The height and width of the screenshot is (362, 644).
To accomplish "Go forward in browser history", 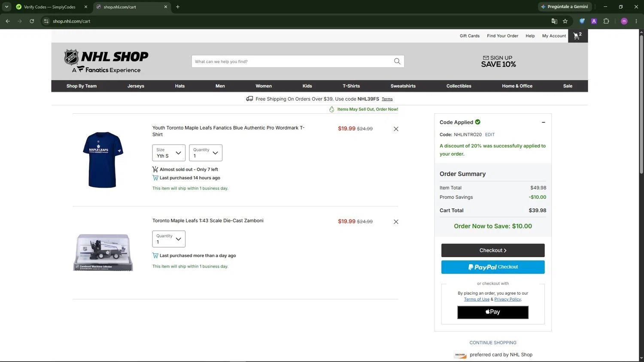I will (20, 21).
